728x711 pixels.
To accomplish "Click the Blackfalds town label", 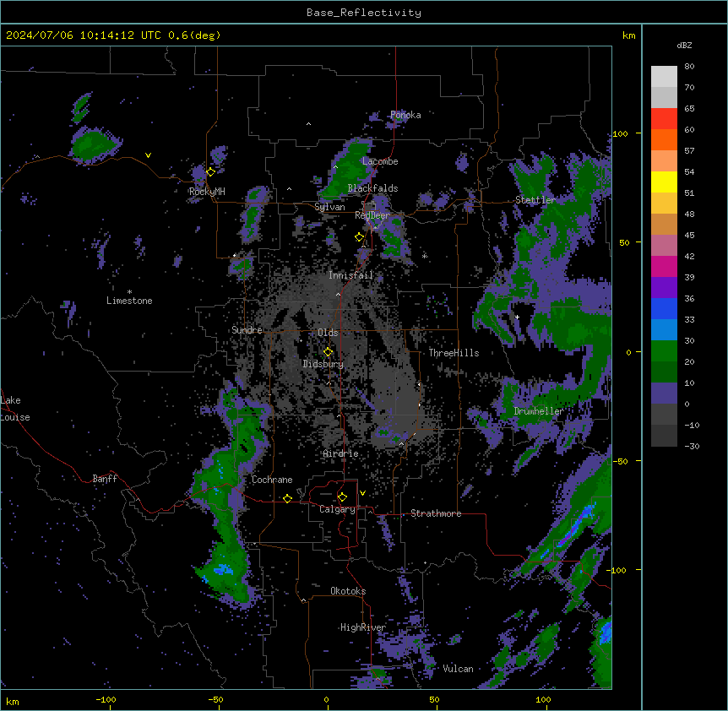I will 372,188.
